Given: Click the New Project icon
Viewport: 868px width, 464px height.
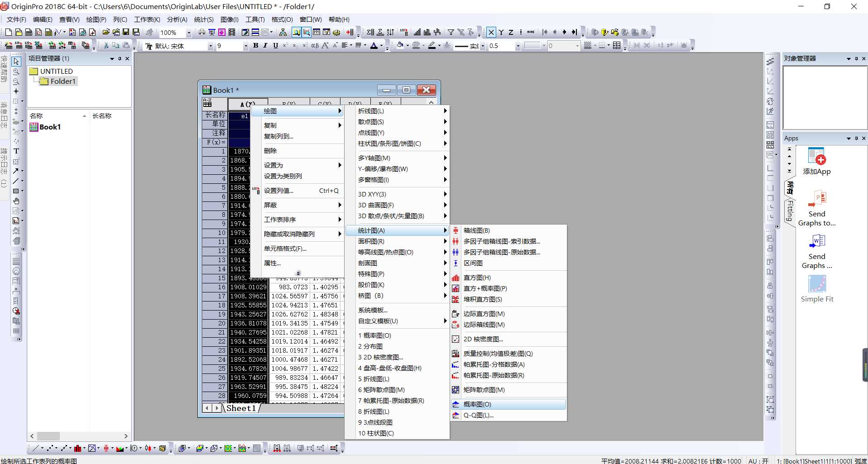Looking at the screenshot, I should 8,32.
